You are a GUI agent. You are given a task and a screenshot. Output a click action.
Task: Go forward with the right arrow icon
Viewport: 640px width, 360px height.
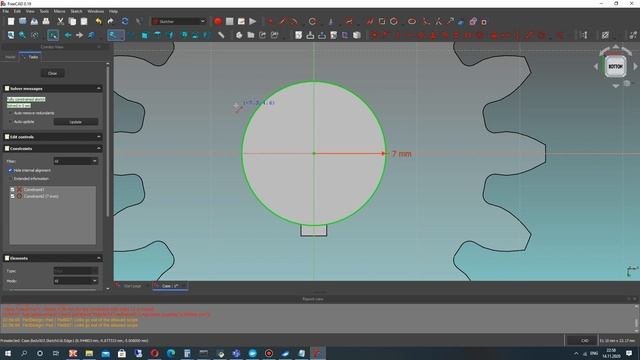point(79,35)
